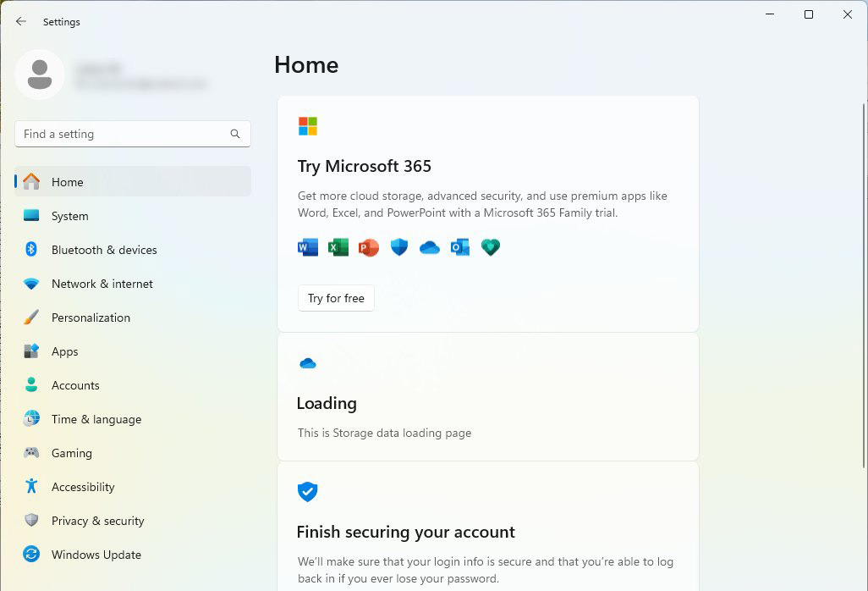Screen dimensions: 868x591
Task: Focus the Find a setting search box
Action: (x=133, y=134)
